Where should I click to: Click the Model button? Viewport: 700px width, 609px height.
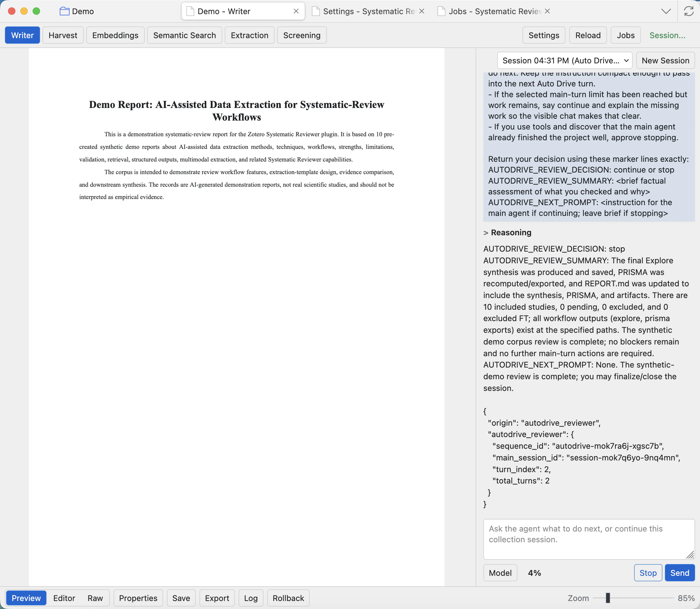[x=500, y=573]
